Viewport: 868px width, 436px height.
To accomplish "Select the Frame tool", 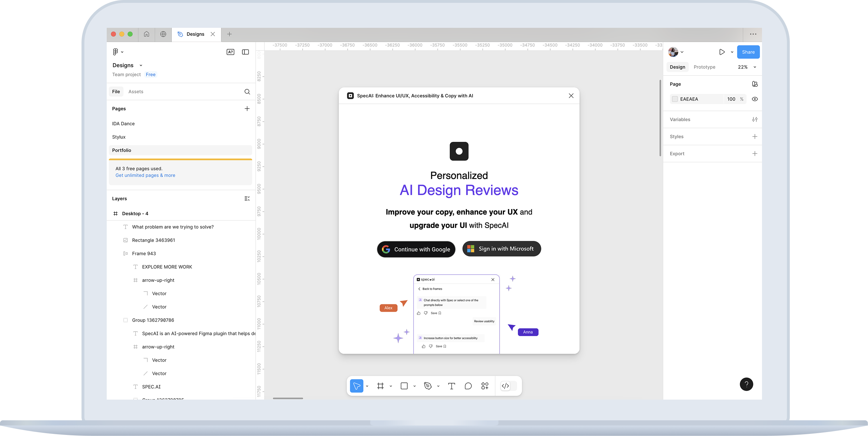I will click(x=380, y=386).
